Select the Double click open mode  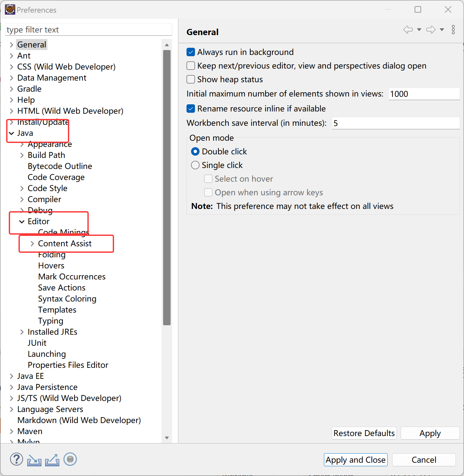tap(195, 152)
